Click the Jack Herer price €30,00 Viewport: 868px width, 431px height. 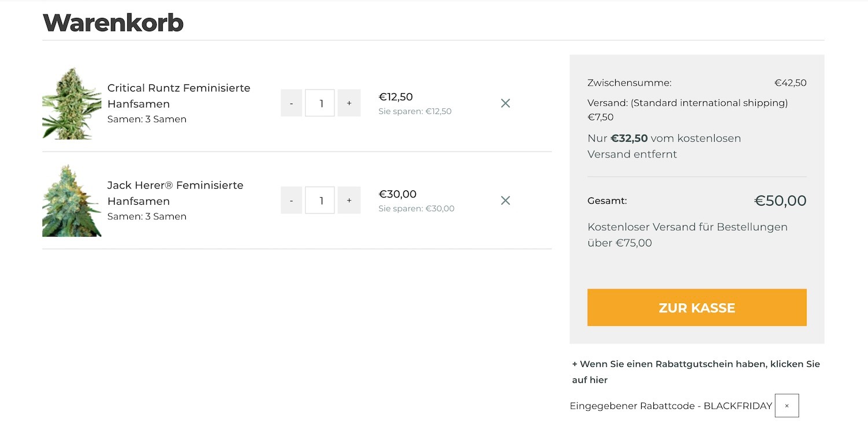pyautogui.click(x=398, y=194)
